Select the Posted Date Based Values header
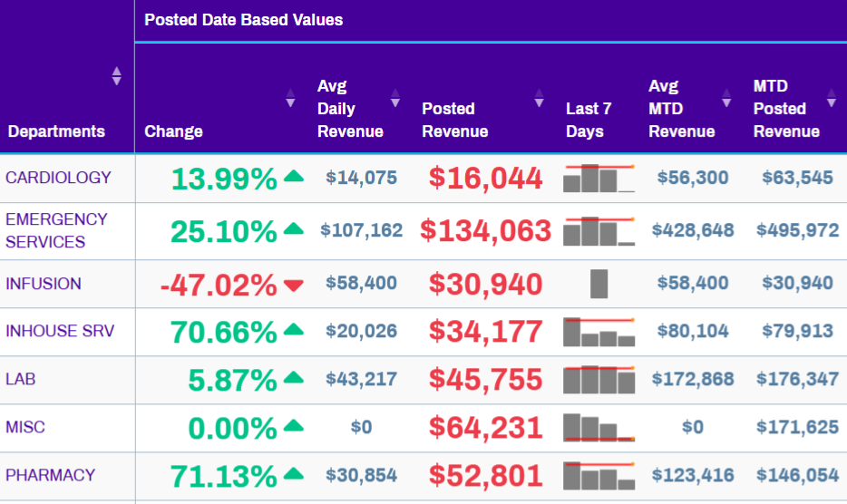Screen dimensions: 847x504 point(243,19)
